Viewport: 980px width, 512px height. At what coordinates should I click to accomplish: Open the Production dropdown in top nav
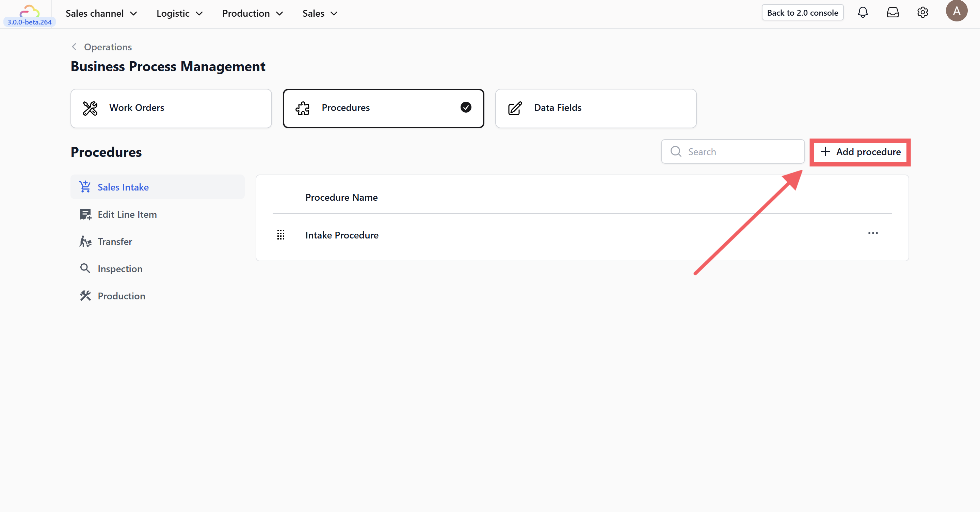pos(253,13)
